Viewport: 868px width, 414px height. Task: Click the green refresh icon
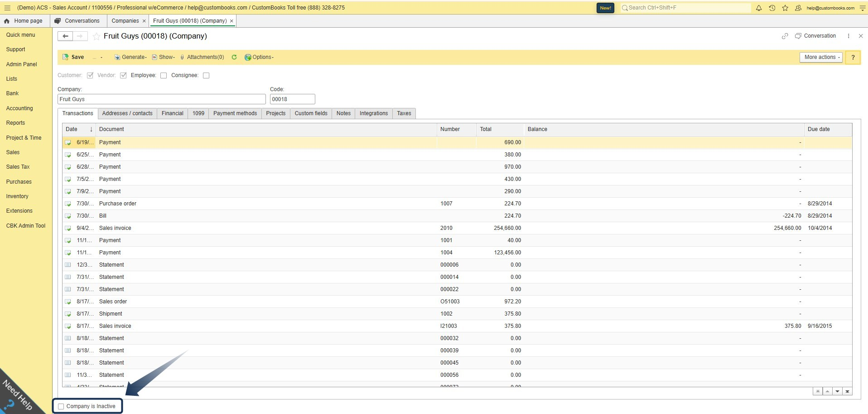[234, 57]
